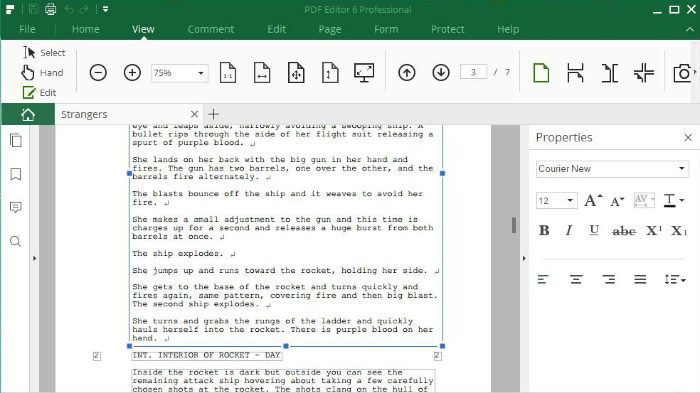Click the snapshot camera icon
The width and height of the screenshot is (700, 393).
[683, 72]
